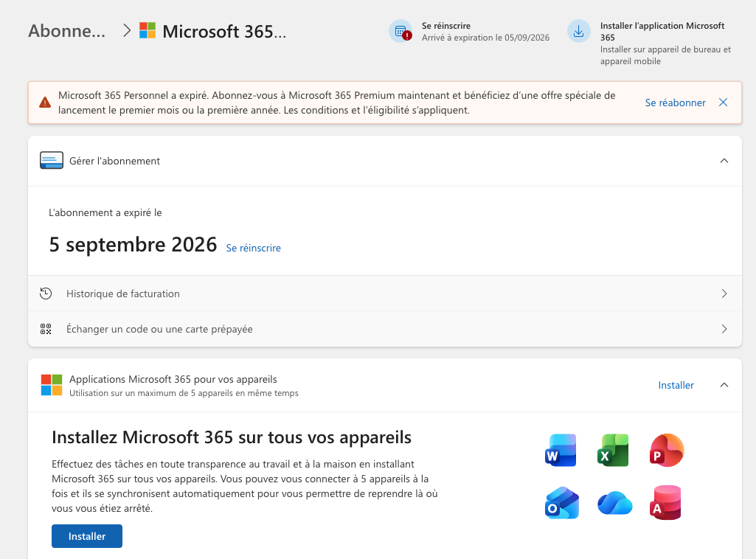Screen dimensions: 756x559
Task: Click the PowerPoint app icon
Action: (x=666, y=450)
